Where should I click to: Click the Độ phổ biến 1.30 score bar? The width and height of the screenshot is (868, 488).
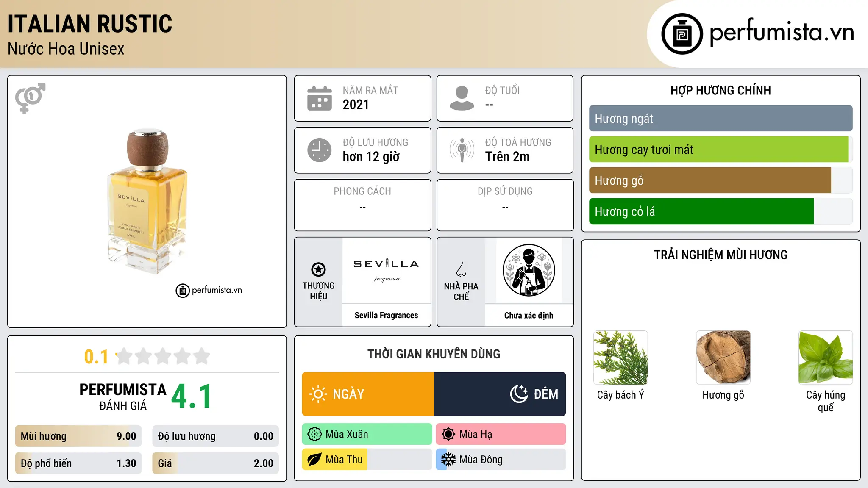pos(78,463)
